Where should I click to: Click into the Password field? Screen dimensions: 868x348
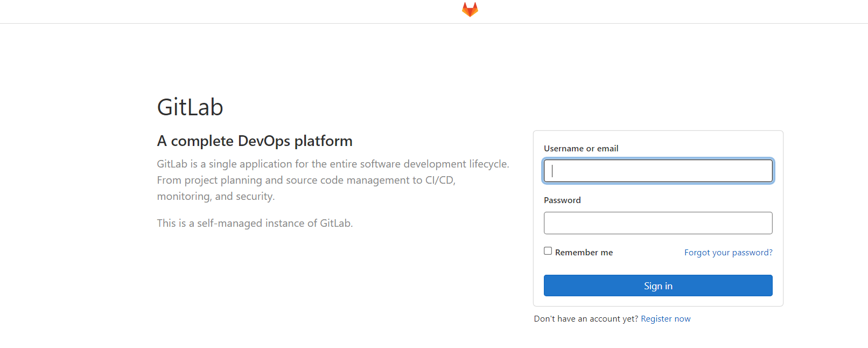click(658, 223)
